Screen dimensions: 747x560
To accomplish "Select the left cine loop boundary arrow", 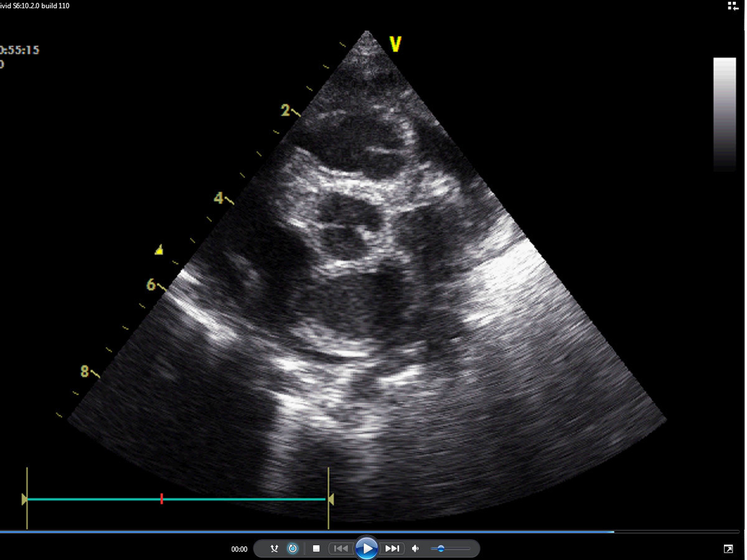I will [25, 499].
